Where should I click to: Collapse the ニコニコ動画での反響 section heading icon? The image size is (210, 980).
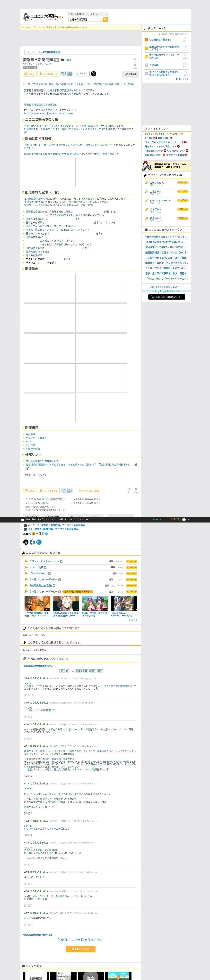(x=23, y=120)
